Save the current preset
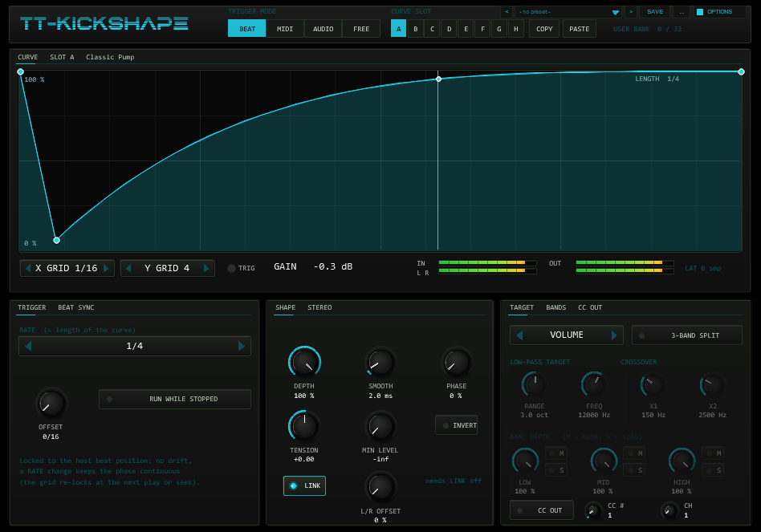 point(655,12)
